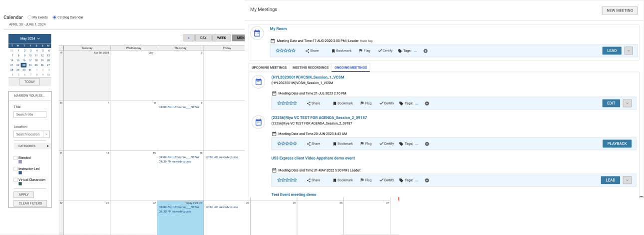The width and height of the screenshot is (644, 235).
Task: Bookmark the VCSM_Session_1_VCSM meeting
Action: (343, 103)
